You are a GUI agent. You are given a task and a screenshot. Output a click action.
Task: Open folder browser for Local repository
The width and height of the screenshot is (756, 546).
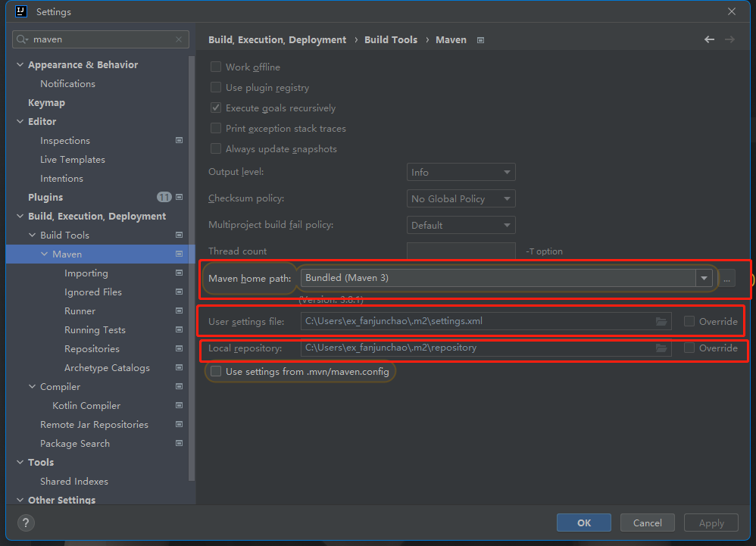(661, 348)
